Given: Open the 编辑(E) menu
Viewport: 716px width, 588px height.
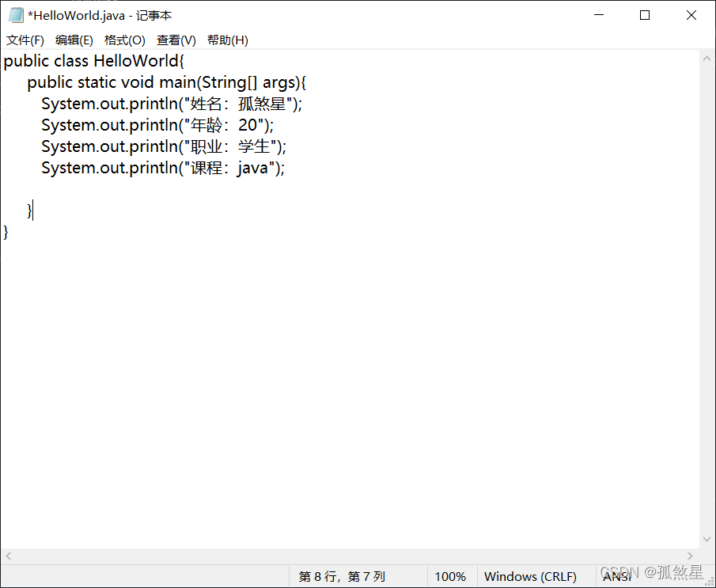Looking at the screenshot, I should click(74, 40).
